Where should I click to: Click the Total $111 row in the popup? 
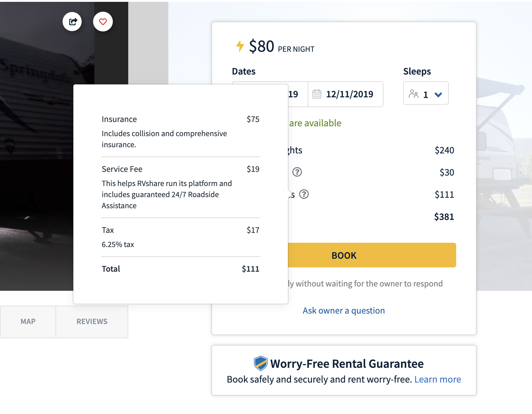point(180,269)
